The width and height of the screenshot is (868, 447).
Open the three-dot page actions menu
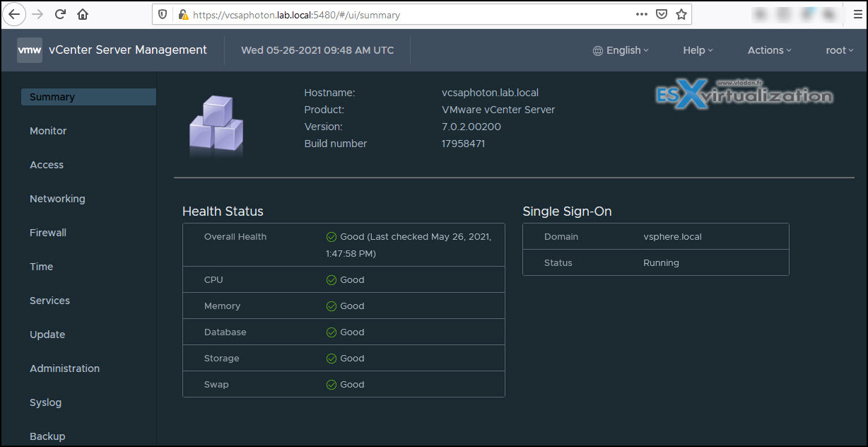[641, 14]
